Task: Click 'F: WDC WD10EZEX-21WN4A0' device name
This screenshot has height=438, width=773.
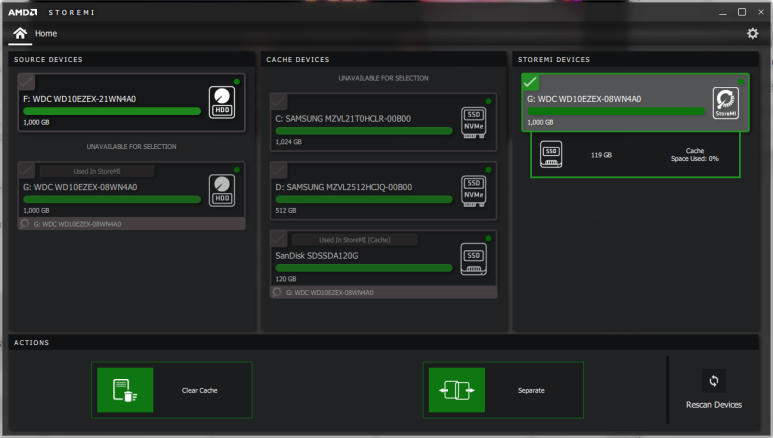Action: (x=79, y=99)
